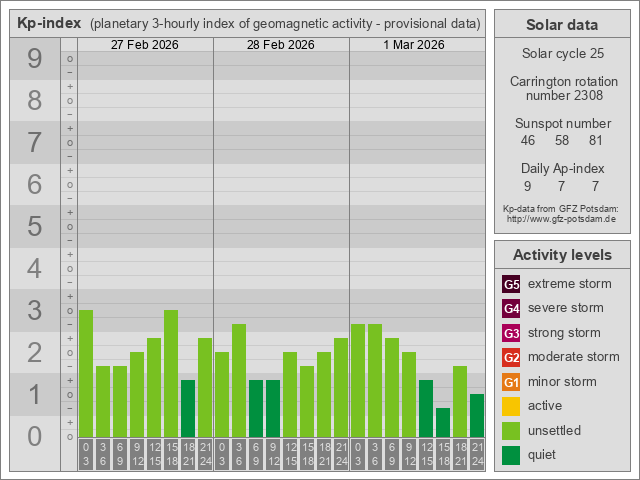This screenshot has width=640, height=480.
Task: Click the Activity levels panel header
Action: [561, 254]
